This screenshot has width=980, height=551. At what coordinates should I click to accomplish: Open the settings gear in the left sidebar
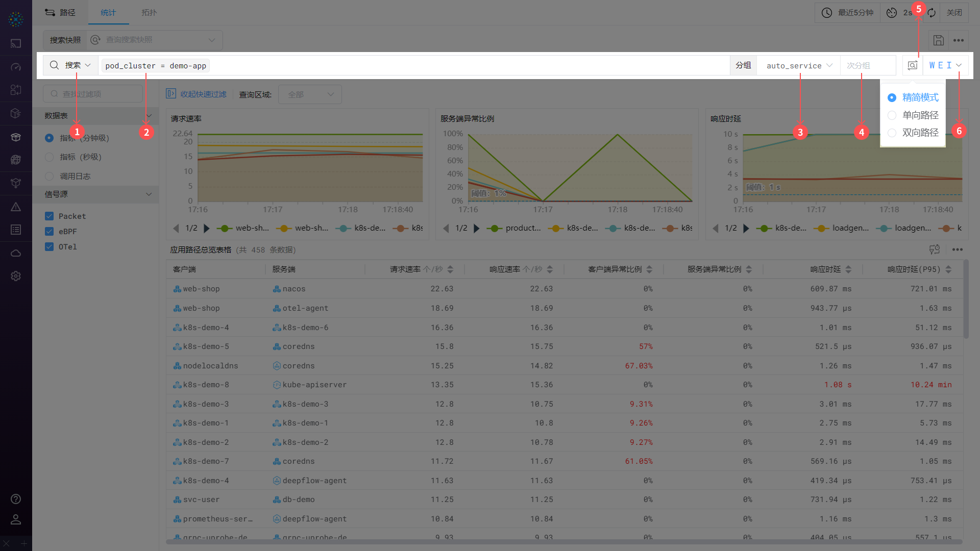(16, 276)
